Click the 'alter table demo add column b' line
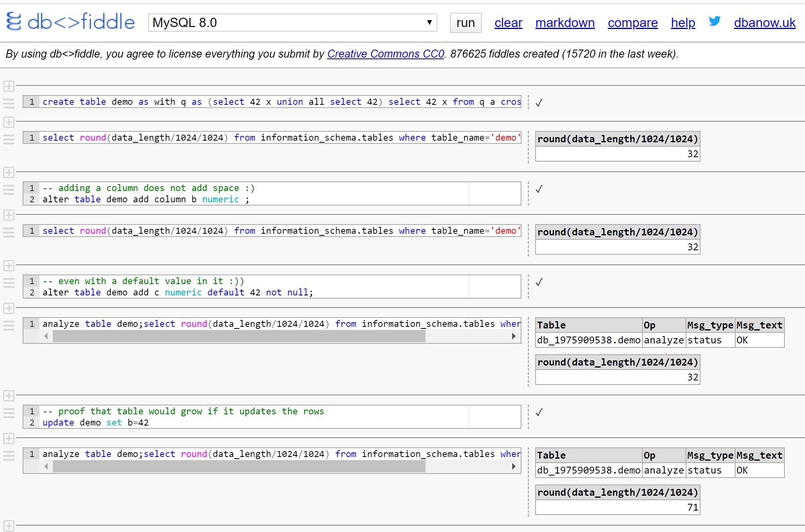The height and width of the screenshot is (532, 805). [x=146, y=199]
